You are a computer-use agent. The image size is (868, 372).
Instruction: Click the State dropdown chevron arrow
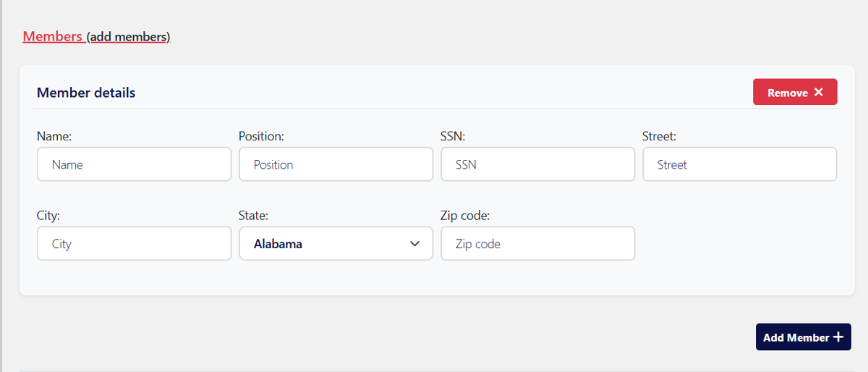(x=415, y=244)
